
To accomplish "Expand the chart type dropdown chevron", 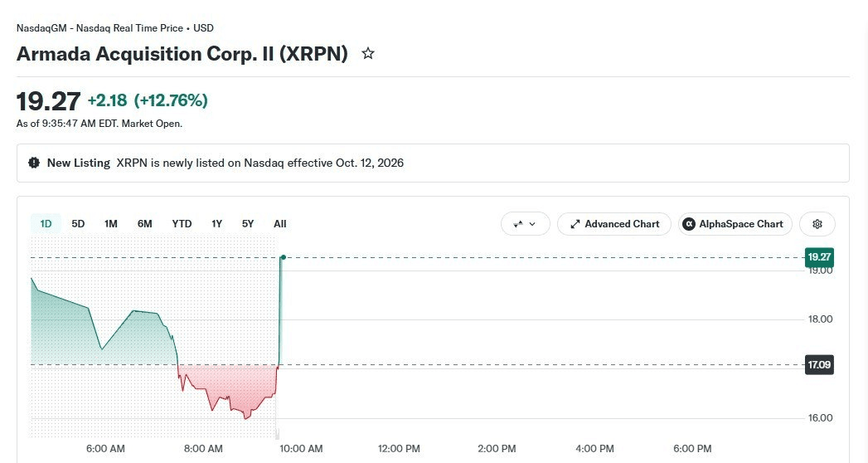I will pos(532,224).
